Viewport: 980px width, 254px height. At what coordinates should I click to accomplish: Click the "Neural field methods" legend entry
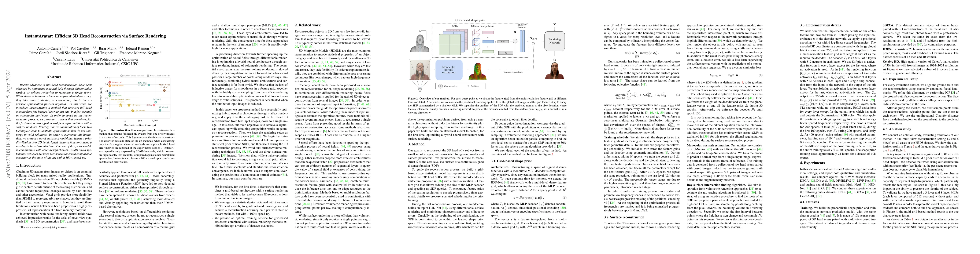(x=158, y=76)
